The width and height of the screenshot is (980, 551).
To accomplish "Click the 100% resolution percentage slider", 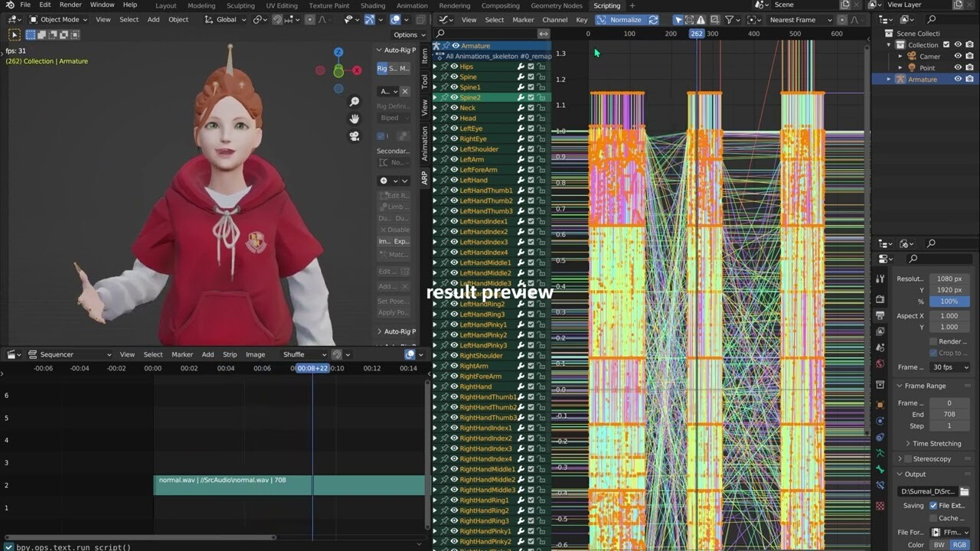I will tap(949, 302).
